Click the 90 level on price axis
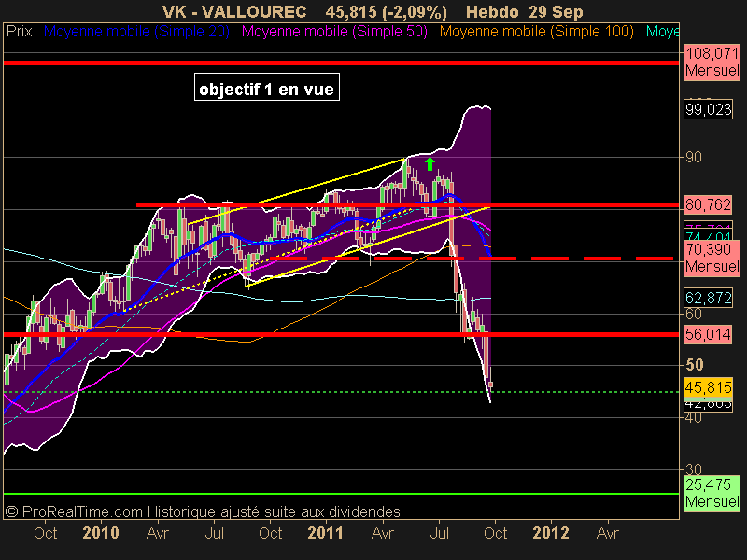Viewport: 747px width, 560px height. [x=693, y=157]
